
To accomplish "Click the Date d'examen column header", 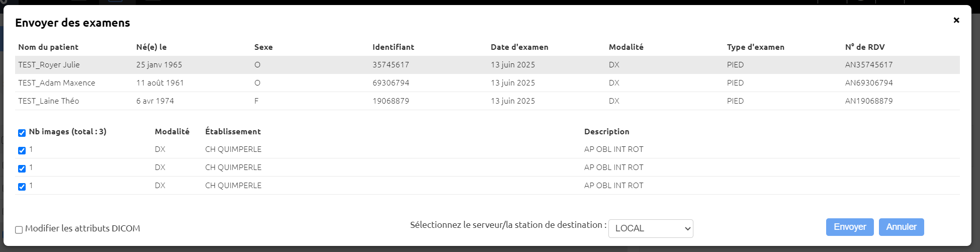I will coord(519,47).
